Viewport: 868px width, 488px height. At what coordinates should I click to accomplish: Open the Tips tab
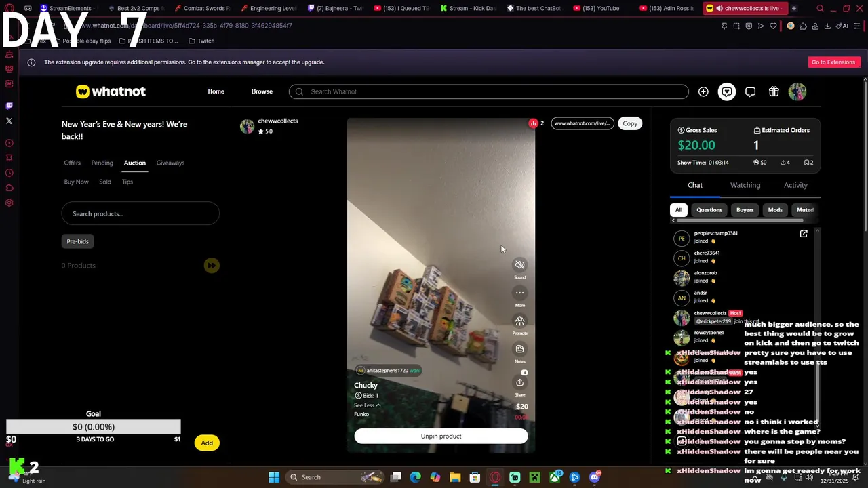point(127,182)
